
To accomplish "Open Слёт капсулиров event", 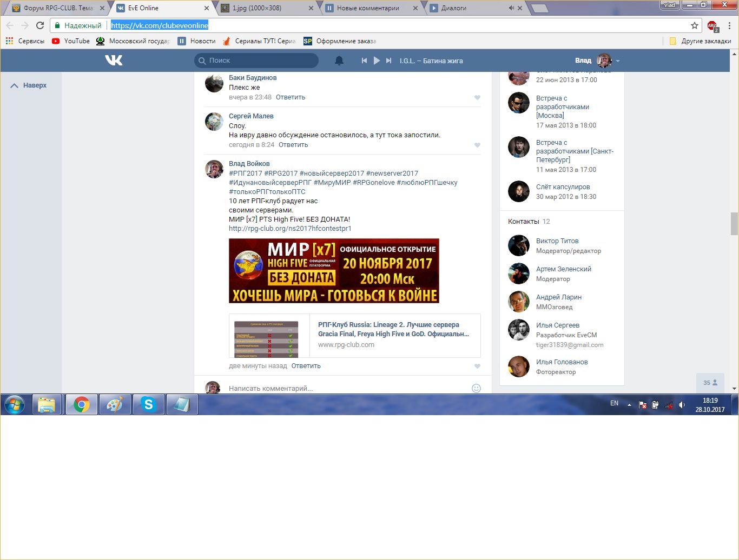I will click(563, 187).
